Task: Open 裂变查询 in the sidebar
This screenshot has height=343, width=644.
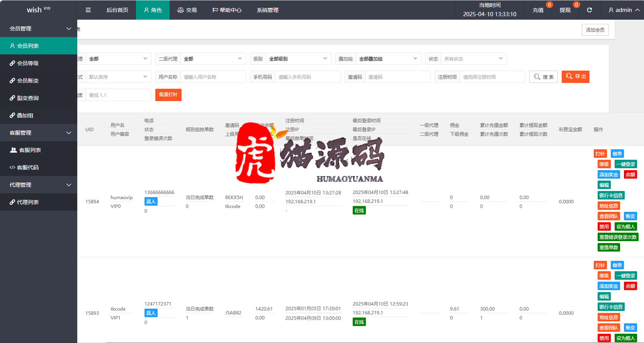Action: pos(39,98)
